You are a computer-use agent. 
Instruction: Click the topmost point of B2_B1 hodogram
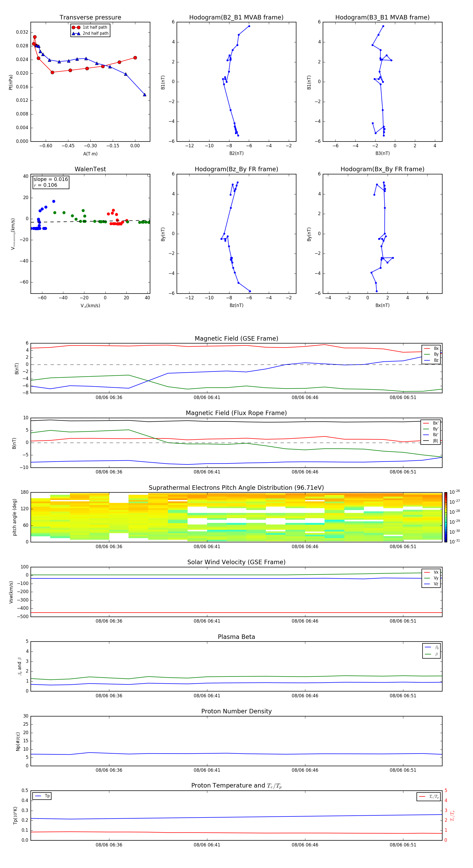[x=249, y=26]
